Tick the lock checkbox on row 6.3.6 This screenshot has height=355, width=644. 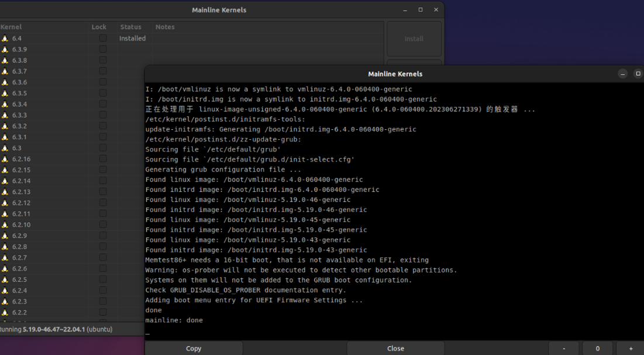coord(103,82)
